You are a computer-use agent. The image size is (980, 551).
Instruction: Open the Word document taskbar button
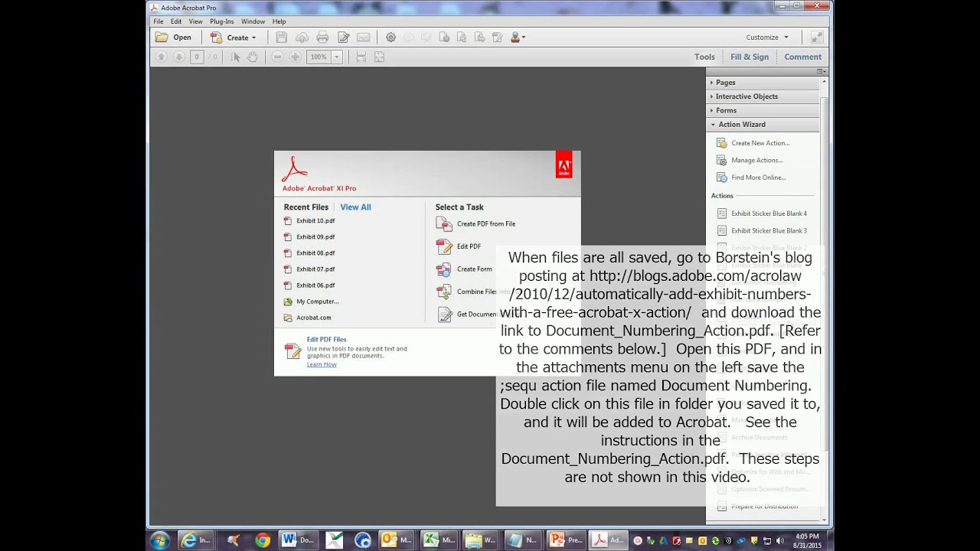[x=298, y=540]
